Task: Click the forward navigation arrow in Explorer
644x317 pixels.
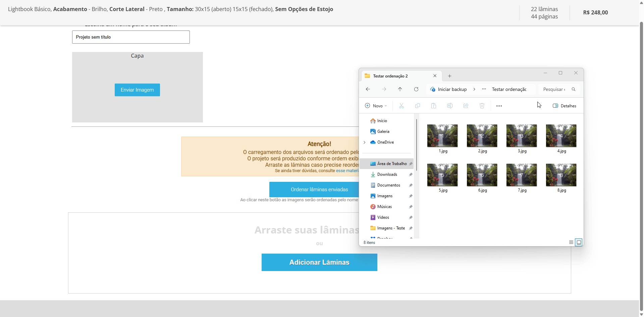Action: point(384,89)
